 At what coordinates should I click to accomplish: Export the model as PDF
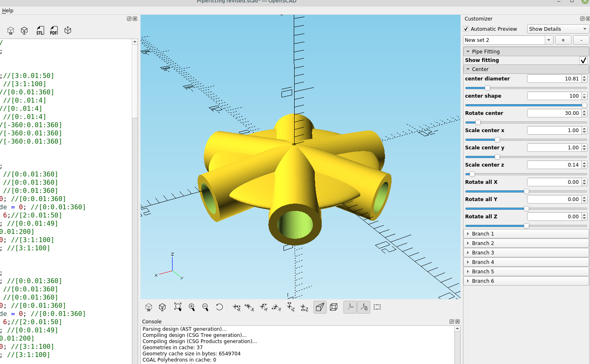tap(53, 30)
